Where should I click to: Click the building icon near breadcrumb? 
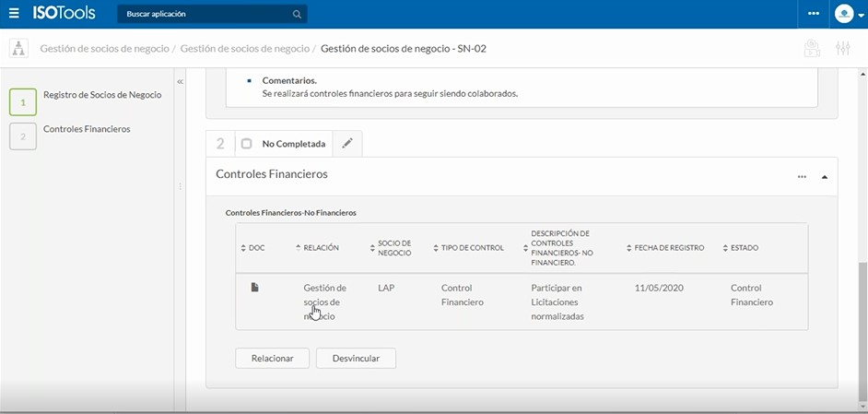tap(811, 49)
